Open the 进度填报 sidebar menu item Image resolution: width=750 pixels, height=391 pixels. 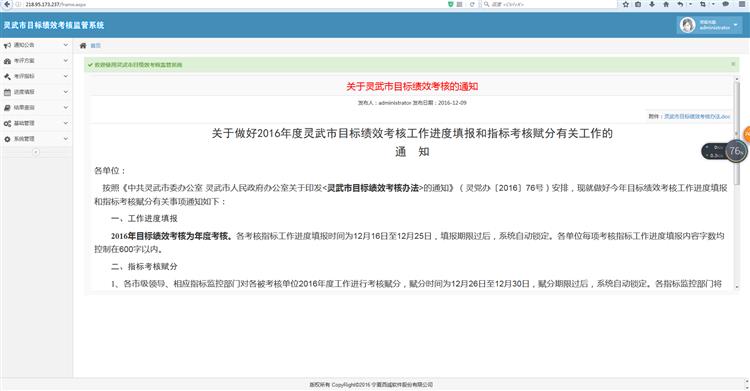point(36,92)
